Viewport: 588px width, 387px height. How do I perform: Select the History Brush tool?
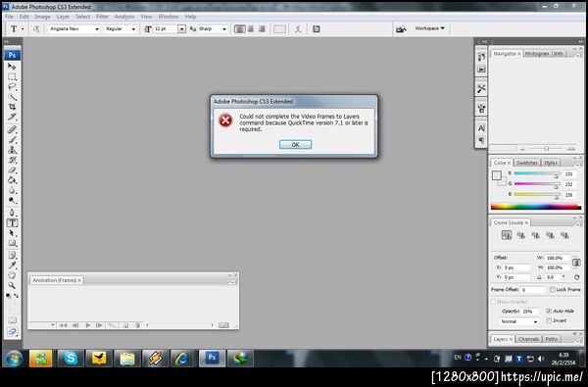click(x=12, y=160)
